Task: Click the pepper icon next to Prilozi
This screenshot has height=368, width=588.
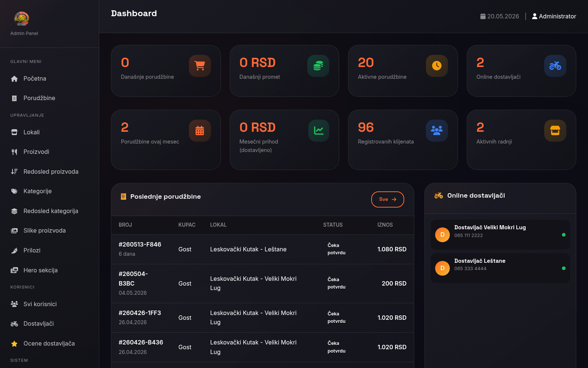Action: click(x=14, y=251)
